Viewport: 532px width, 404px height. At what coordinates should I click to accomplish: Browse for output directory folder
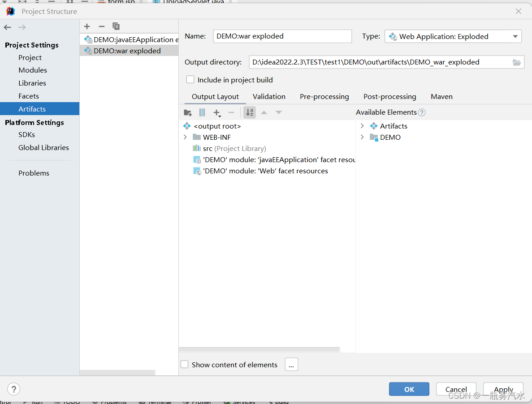click(x=516, y=62)
